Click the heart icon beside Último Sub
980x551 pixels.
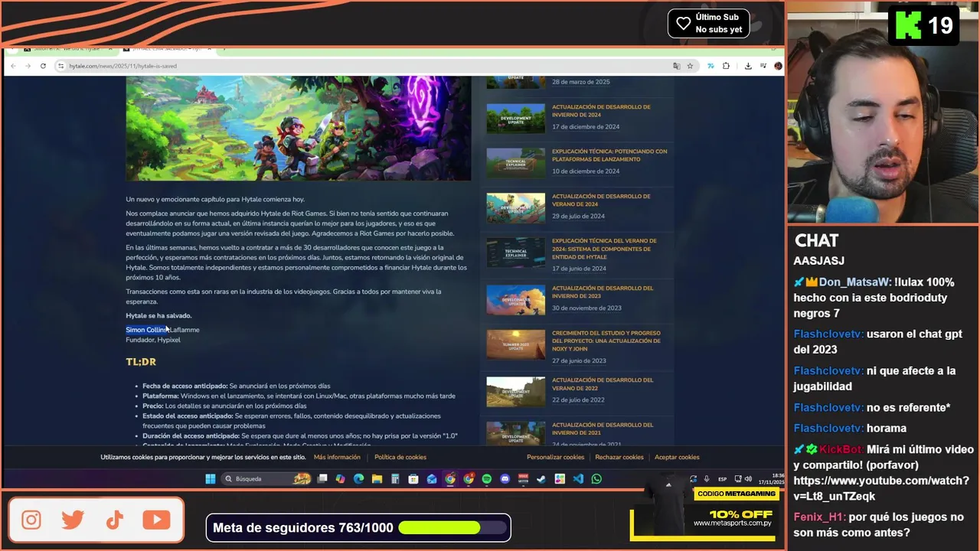(684, 23)
